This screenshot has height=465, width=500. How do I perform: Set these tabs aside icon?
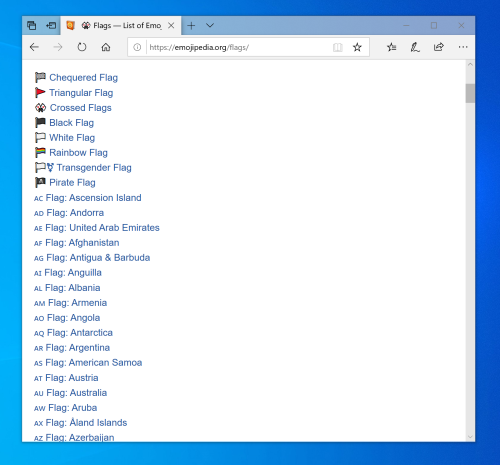51,25
